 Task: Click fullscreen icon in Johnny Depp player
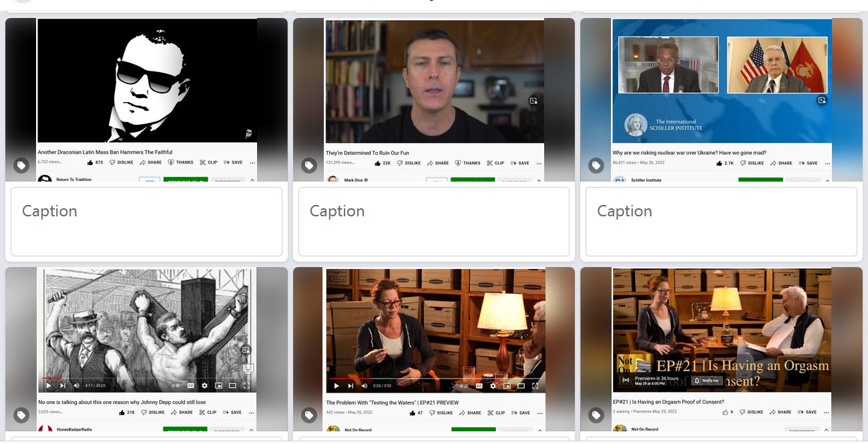pyautogui.click(x=246, y=386)
